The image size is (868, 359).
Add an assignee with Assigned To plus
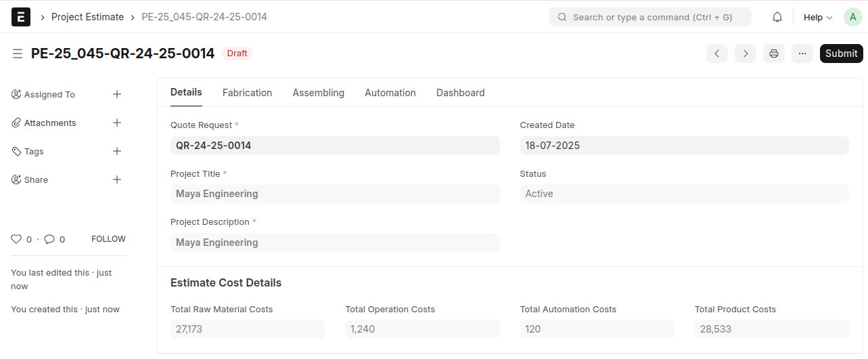pyautogui.click(x=117, y=94)
